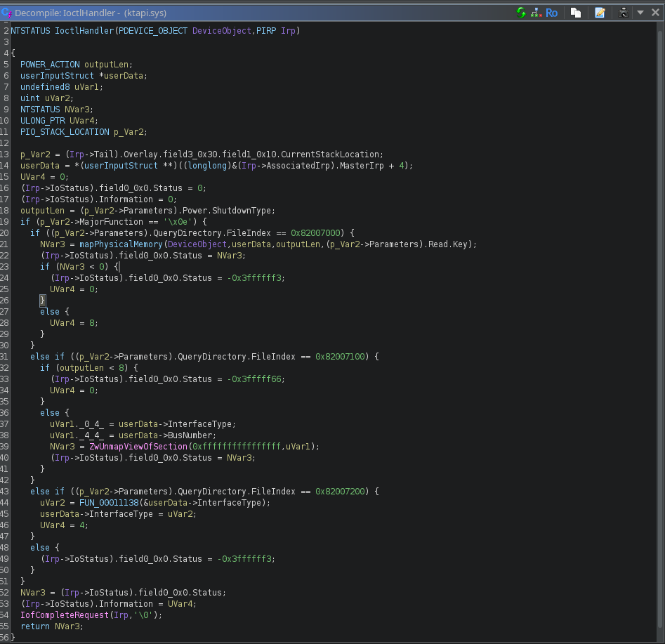This screenshot has width=665, height=644.
Task: Click BusNumber on line 38
Action: tap(190, 435)
